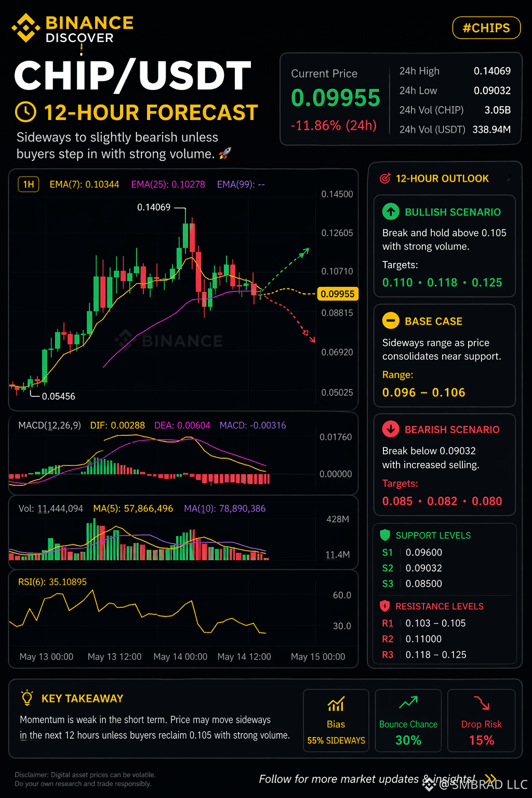Click the rocket emoji after strong volume

click(x=225, y=153)
